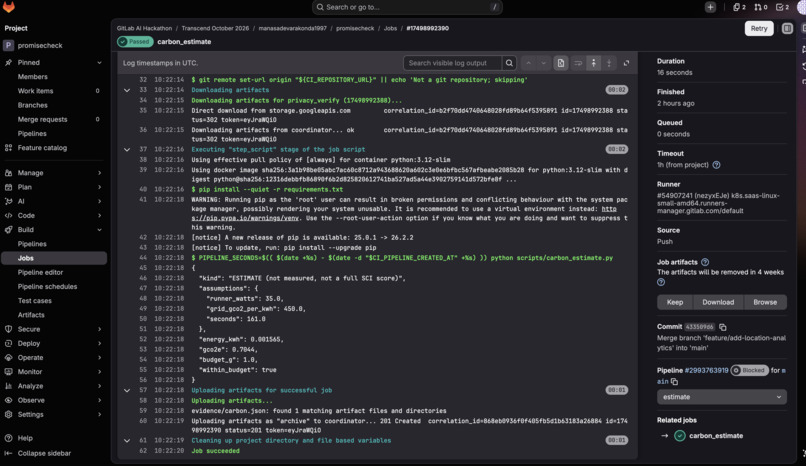The height and width of the screenshot is (466, 806).
Task: Toggle line wrapping in the log toolbar
Action: [x=578, y=63]
